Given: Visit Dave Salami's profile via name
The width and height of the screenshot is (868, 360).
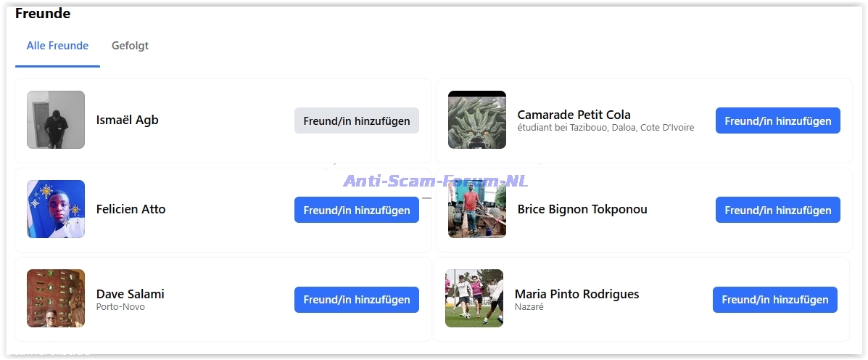Looking at the screenshot, I should click(130, 294).
